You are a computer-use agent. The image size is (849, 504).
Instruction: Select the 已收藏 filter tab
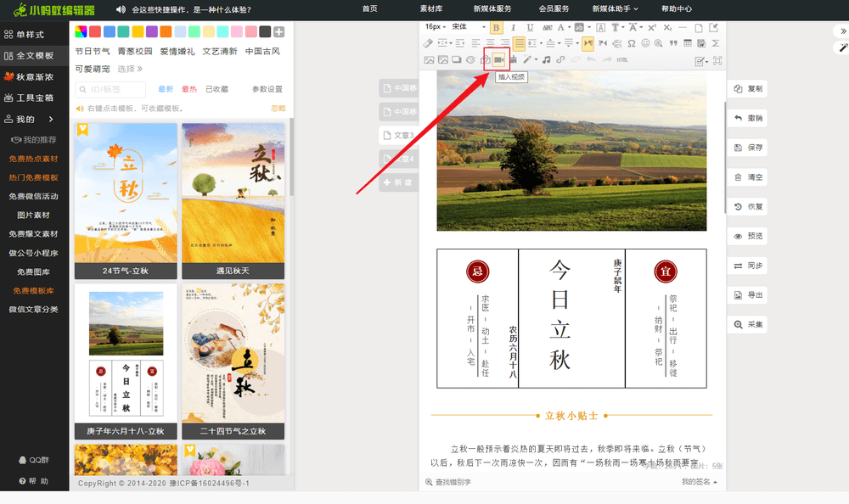tap(216, 89)
